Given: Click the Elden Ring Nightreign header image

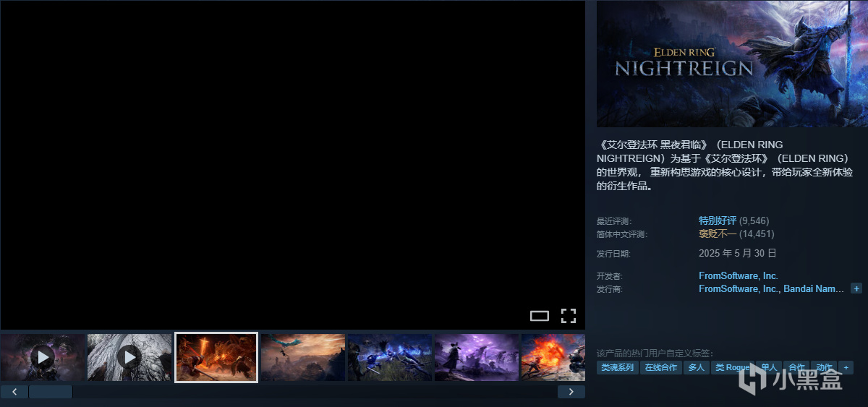Looking at the screenshot, I should point(732,64).
